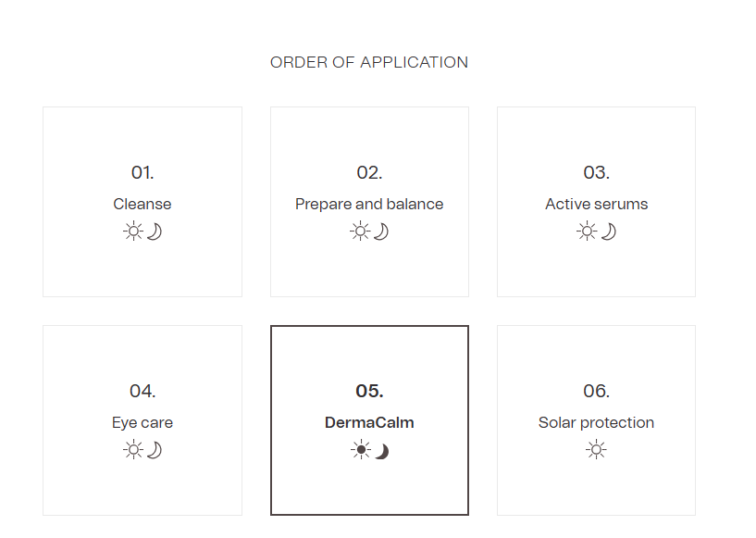Click the sun icon under Cleanse
The image size is (756, 538).
[x=133, y=231]
